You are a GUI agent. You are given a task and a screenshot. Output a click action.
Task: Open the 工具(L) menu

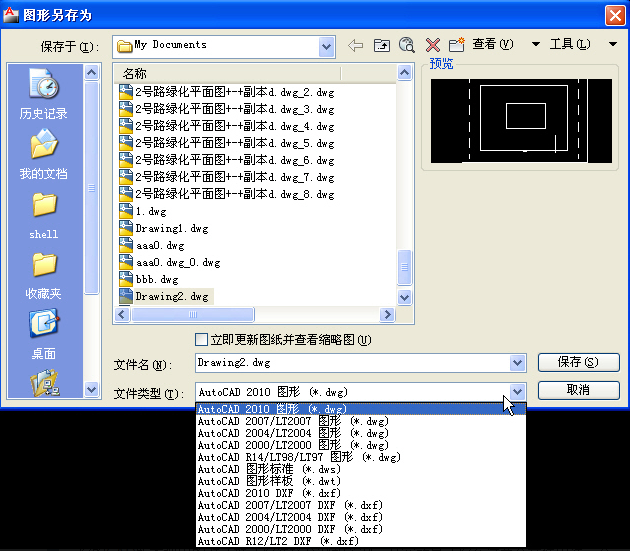point(570,44)
